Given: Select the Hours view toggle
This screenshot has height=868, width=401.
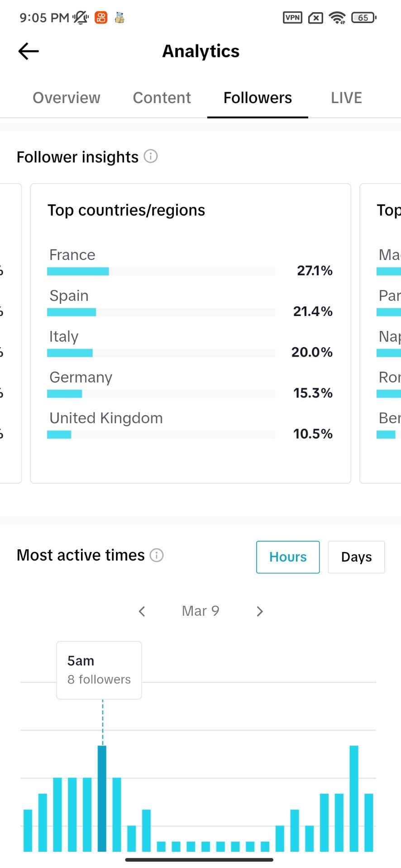Looking at the screenshot, I should (288, 557).
